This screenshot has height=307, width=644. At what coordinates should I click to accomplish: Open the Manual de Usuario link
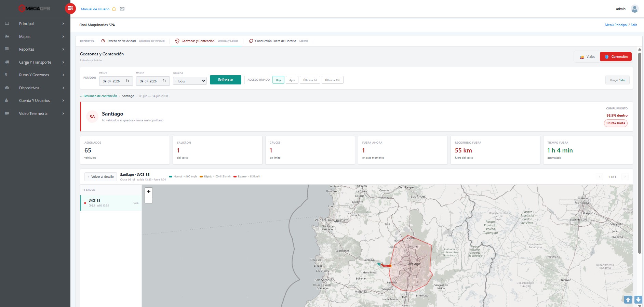(95, 9)
